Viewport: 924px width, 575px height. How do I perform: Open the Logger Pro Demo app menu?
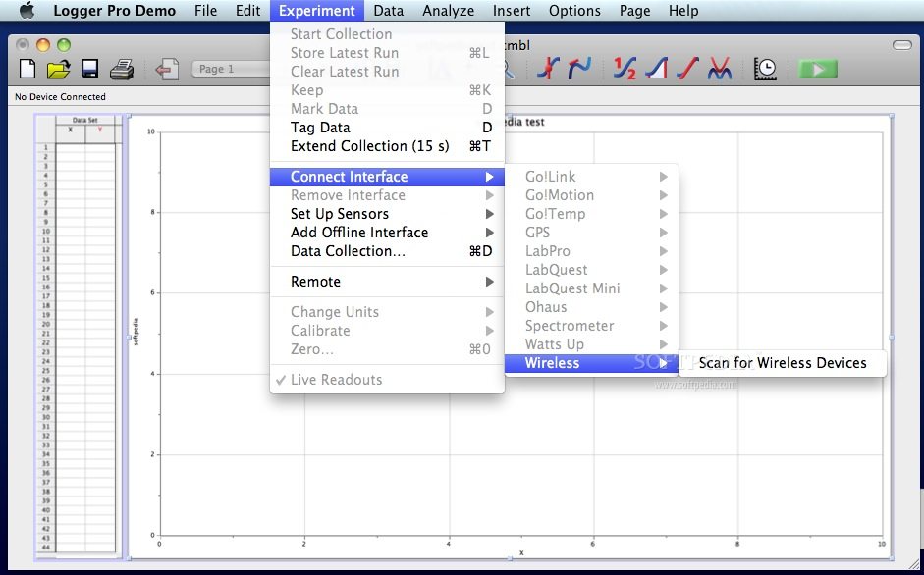114,11
